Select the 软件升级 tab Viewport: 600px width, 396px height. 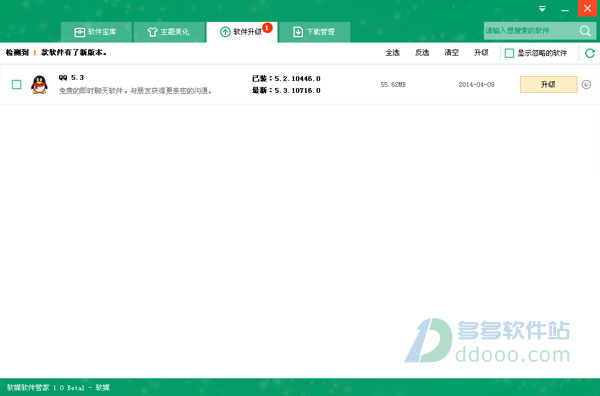(x=242, y=32)
